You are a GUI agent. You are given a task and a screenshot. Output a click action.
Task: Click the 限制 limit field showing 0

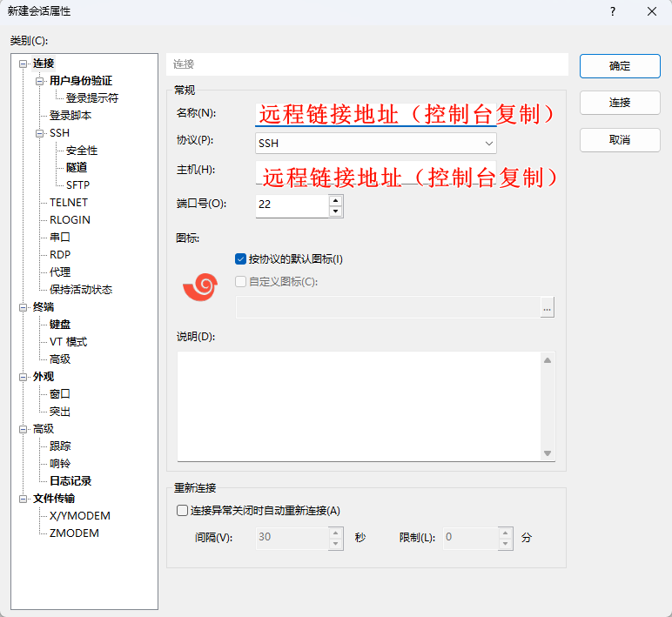[x=471, y=538]
